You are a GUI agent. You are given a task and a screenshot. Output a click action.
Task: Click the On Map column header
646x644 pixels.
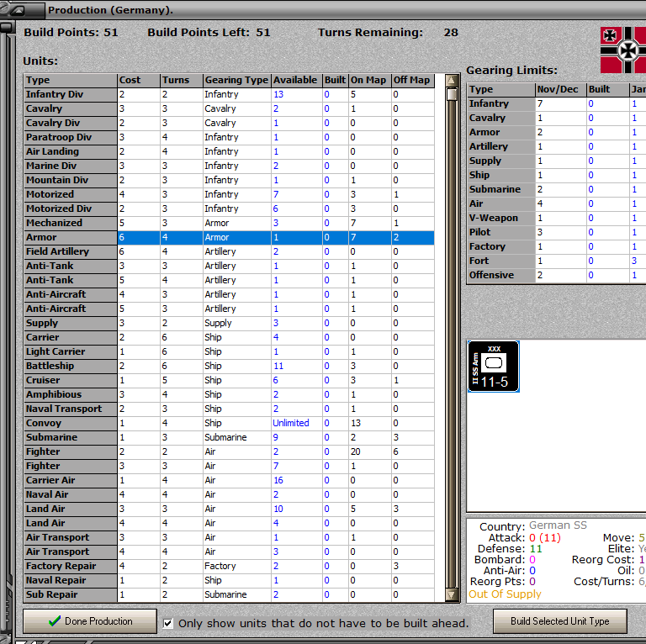tap(369, 80)
